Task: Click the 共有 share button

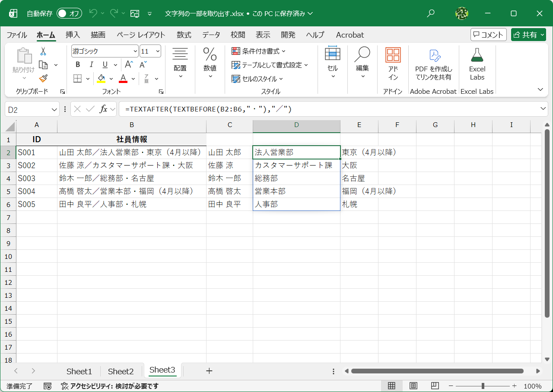Action: tap(528, 35)
